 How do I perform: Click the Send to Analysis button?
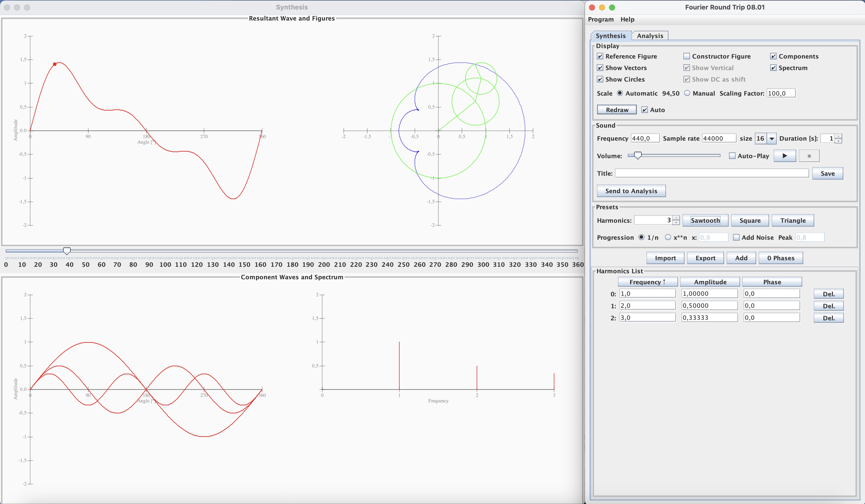(x=631, y=191)
